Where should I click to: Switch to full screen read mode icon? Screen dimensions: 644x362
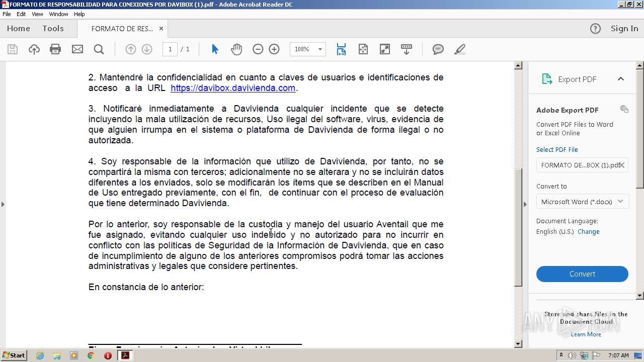click(385, 49)
